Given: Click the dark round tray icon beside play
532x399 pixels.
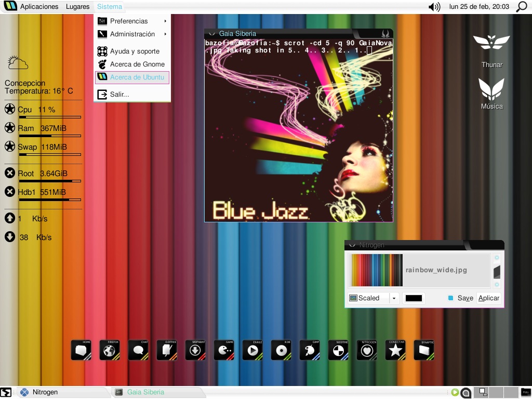Looking at the screenshot, I should [x=466, y=393].
